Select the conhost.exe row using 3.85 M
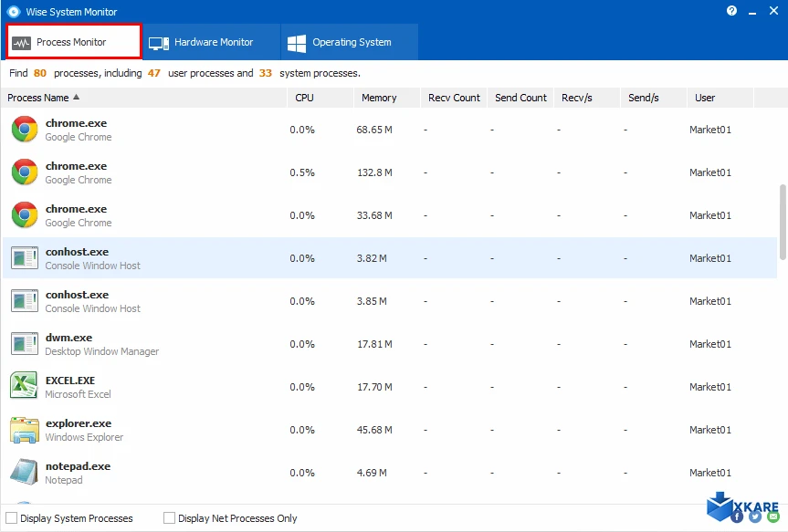788x532 pixels. coord(365,301)
